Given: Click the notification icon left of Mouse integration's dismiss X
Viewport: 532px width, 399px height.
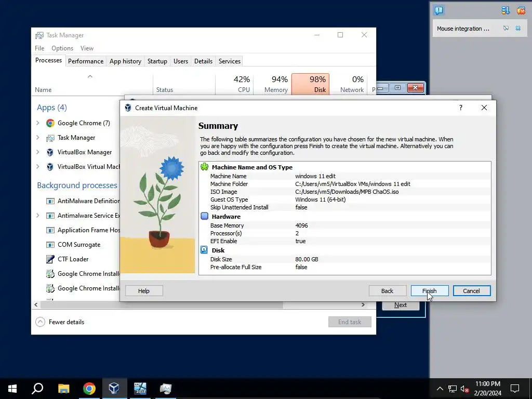Looking at the screenshot, I should (506, 29).
